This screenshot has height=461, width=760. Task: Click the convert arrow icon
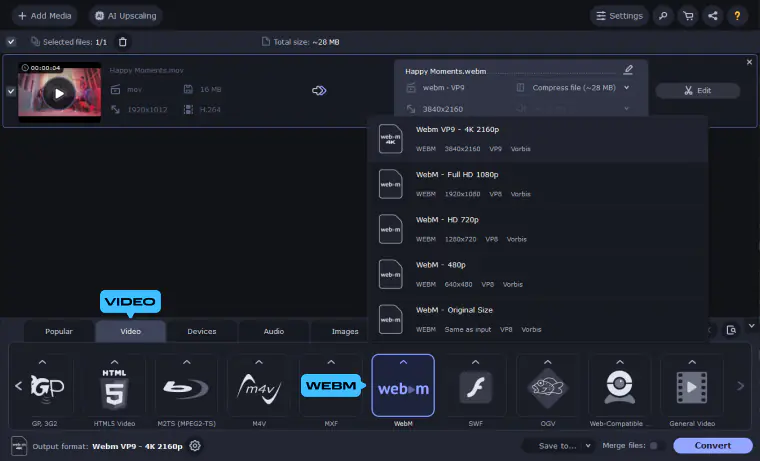319,90
